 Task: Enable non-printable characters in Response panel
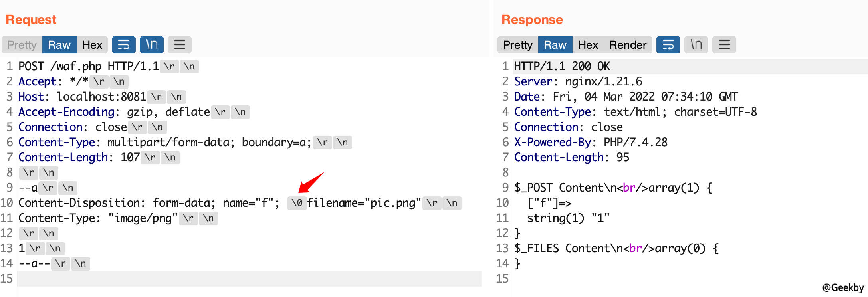pos(696,45)
